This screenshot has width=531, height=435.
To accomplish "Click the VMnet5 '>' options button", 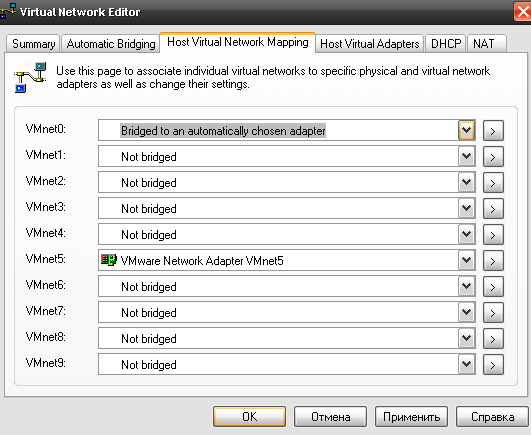I will pyautogui.click(x=493, y=261).
